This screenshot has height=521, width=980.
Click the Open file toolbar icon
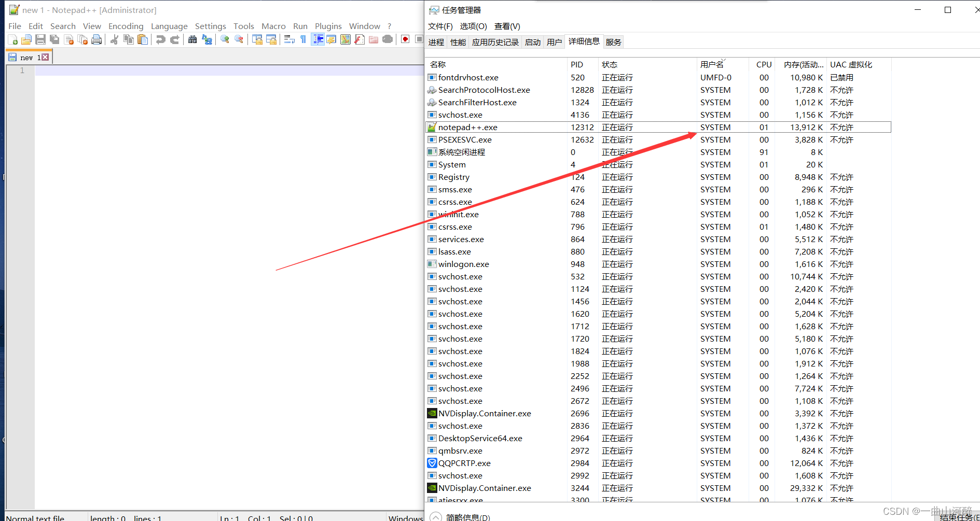[26, 40]
